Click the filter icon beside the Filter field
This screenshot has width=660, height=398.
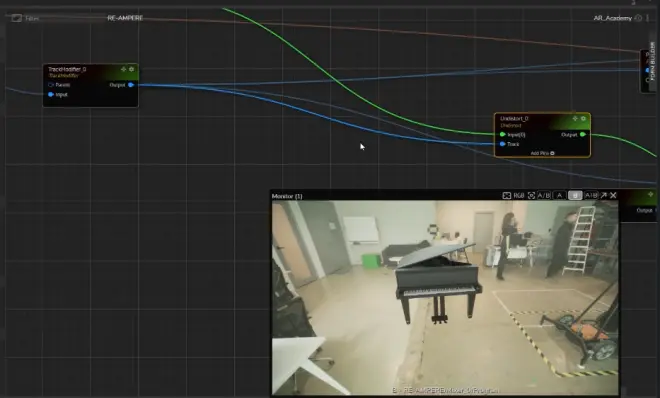pos(16,18)
